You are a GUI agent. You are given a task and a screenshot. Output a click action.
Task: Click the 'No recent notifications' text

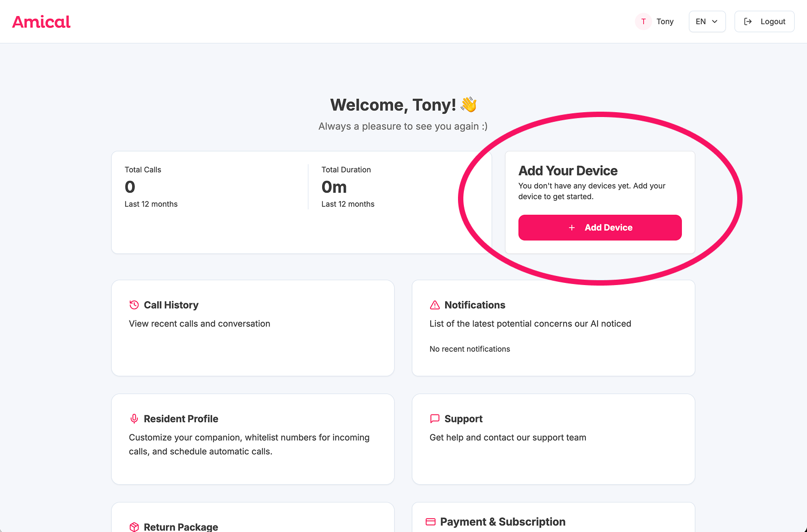point(470,349)
